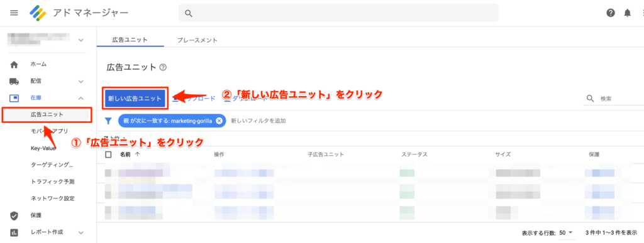Open the hamburger main menu
Viewport: 644px width, 243px height.
[14, 13]
